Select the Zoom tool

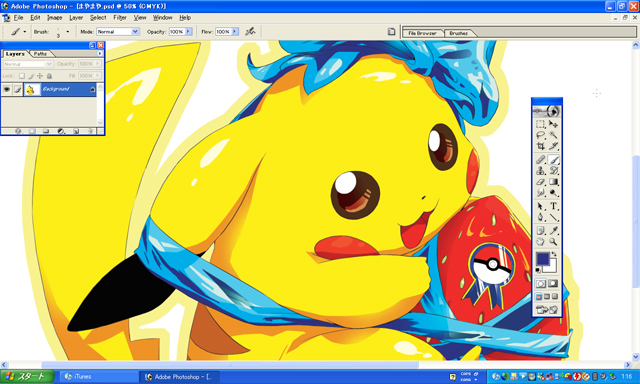point(553,242)
